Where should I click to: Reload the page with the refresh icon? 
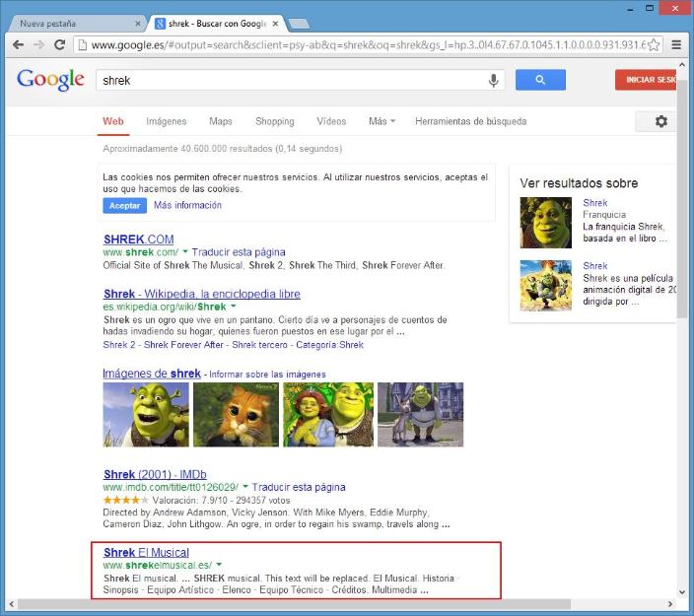point(60,44)
